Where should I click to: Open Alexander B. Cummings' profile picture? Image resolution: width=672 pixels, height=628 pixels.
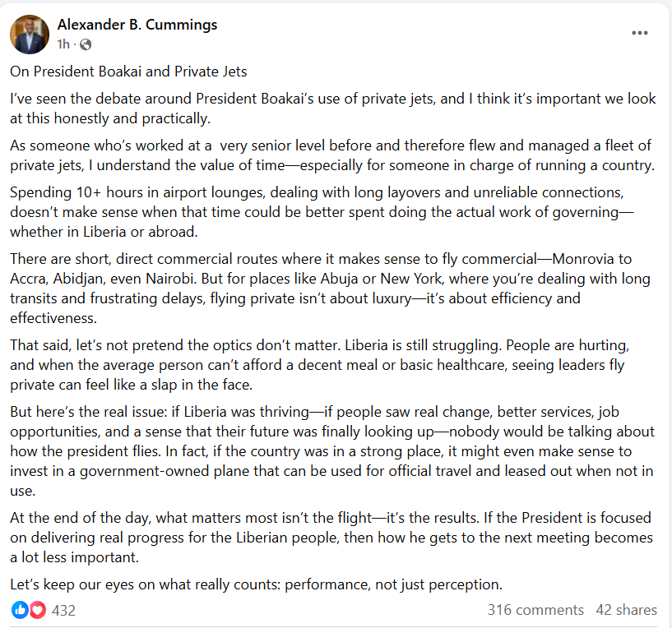tap(30, 33)
